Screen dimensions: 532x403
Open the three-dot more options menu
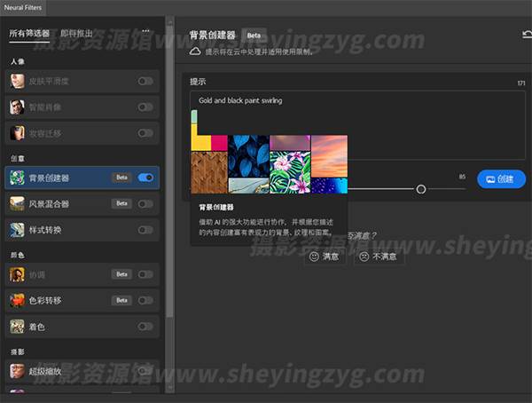click(145, 32)
